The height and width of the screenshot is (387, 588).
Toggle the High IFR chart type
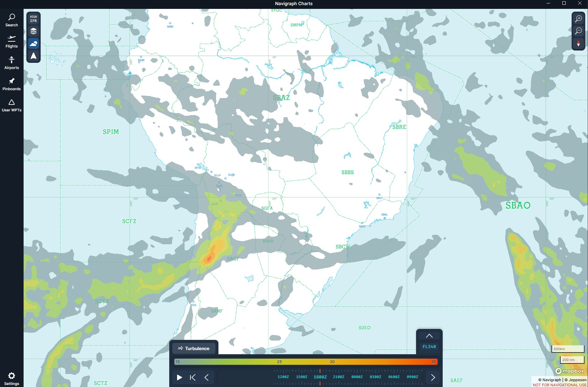pos(34,19)
